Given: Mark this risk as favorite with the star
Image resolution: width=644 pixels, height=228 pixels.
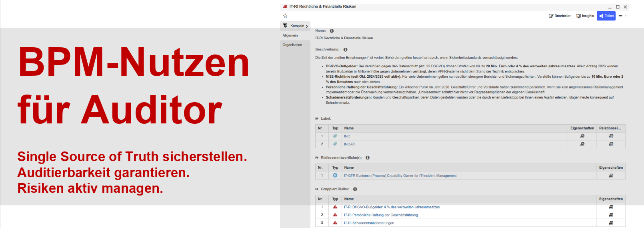Looking at the screenshot, I should pos(285,16).
